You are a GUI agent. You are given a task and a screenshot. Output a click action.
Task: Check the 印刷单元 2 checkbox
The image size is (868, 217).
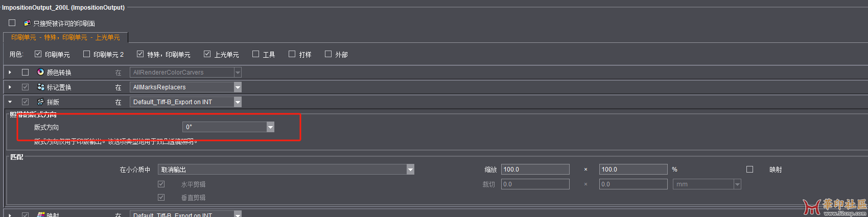[x=86, y=54]
